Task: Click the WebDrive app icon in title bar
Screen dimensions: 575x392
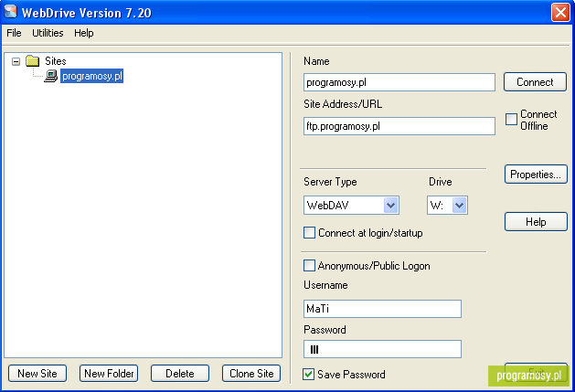Action: [x=11, y=12]
